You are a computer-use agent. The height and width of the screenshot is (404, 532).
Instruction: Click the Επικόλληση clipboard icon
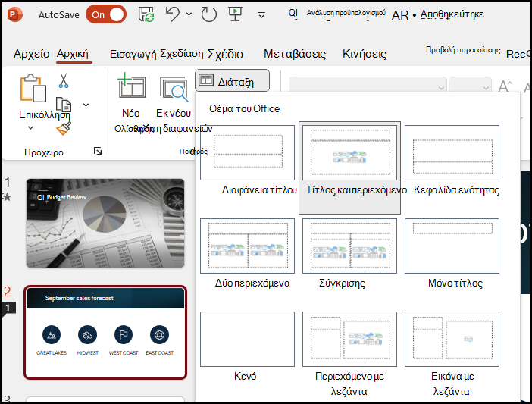(x=33, y=88)
